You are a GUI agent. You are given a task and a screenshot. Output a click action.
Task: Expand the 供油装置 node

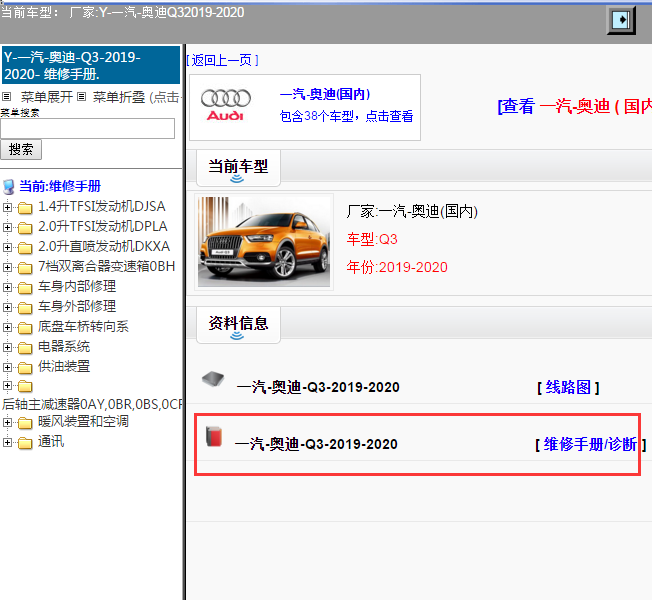[7, 367]
